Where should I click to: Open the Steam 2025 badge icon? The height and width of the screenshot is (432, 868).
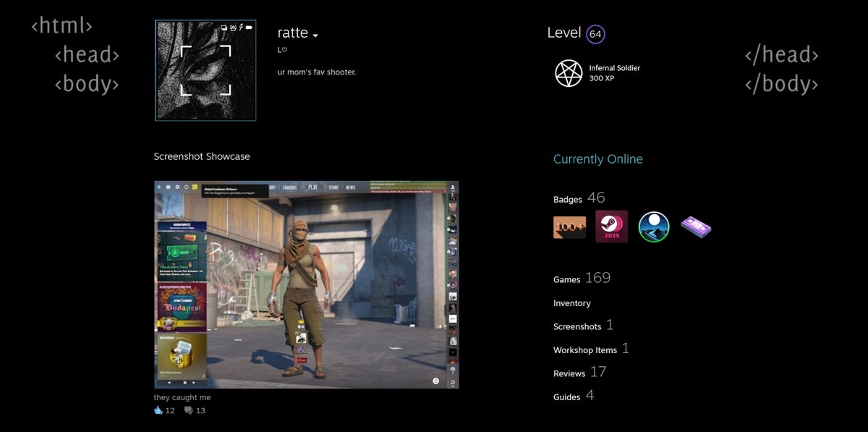612,226
